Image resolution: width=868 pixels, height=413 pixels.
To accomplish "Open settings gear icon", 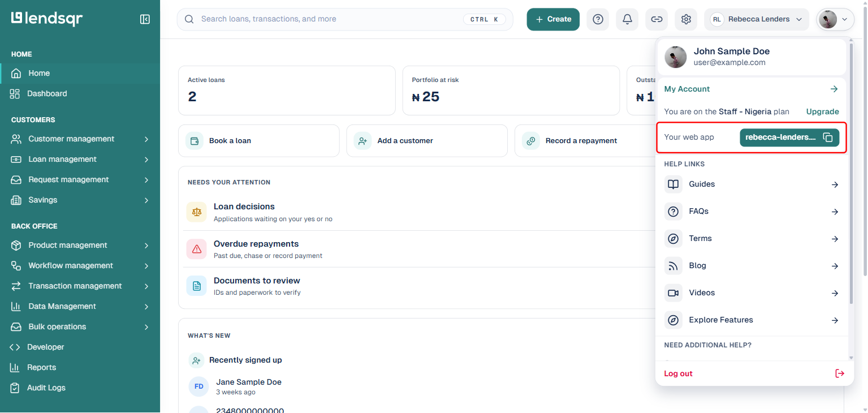I will [686, 19].
